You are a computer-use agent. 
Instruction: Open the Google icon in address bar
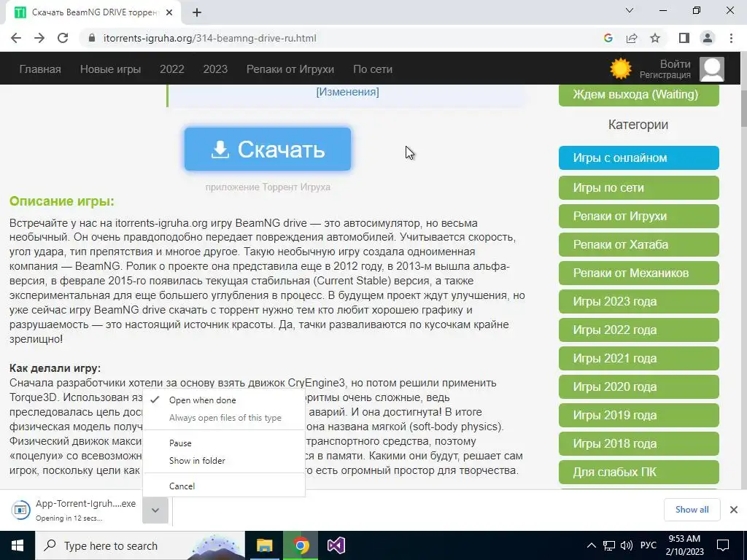[608, 38]
